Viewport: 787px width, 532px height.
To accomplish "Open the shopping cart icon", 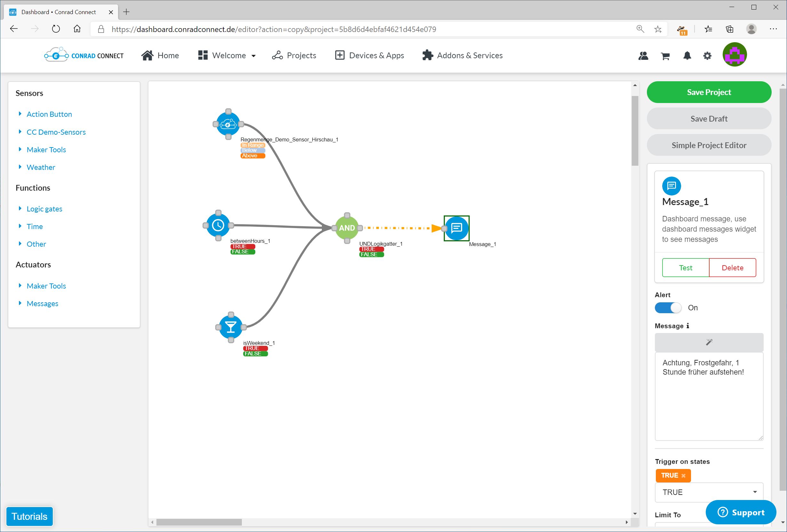I will [x=665, y=56].
